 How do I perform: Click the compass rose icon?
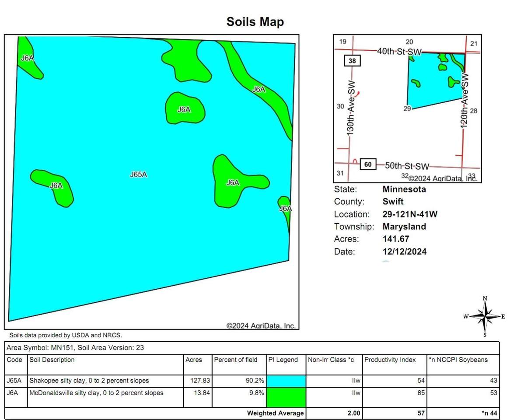484,316
